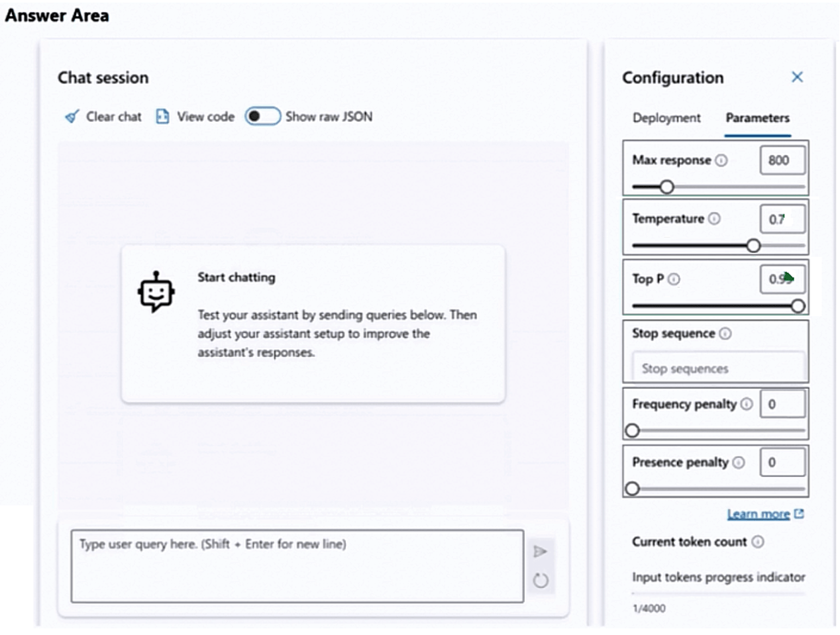
Task: Click the Clear chat broom icon
Action: pyautogui.click(x=72, y=117)
